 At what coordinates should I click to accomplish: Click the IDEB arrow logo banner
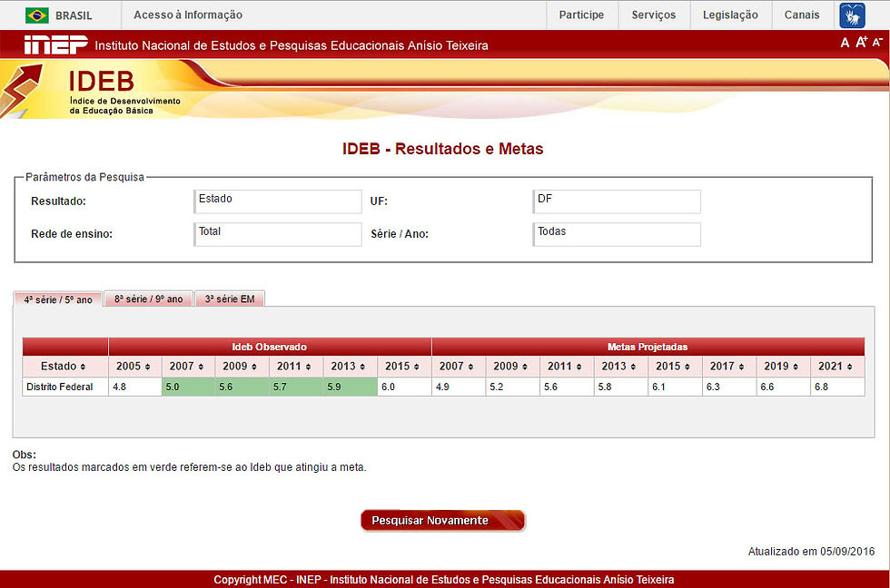[x=91, y=90]
